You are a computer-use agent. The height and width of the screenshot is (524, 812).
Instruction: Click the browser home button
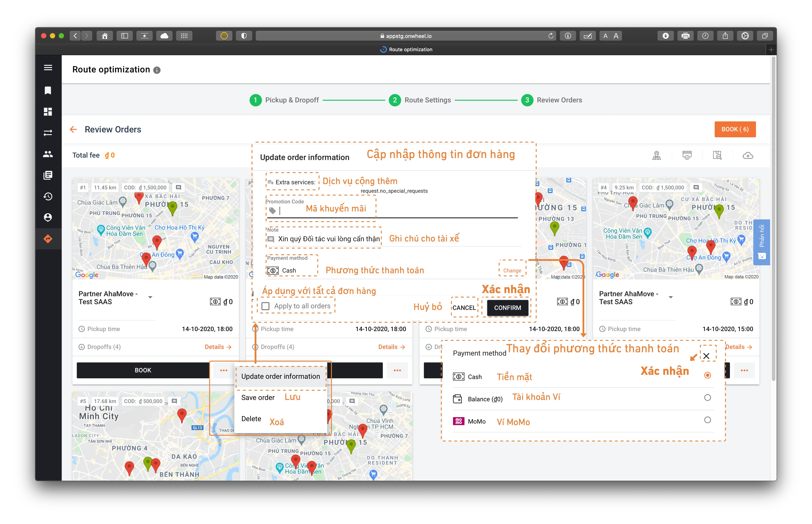[x=105, y=36]
